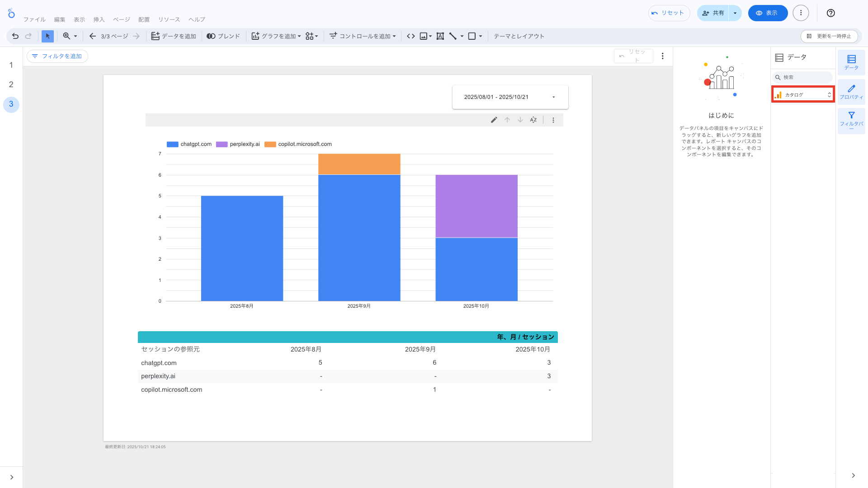Open the Filter bar side tab

851,121
